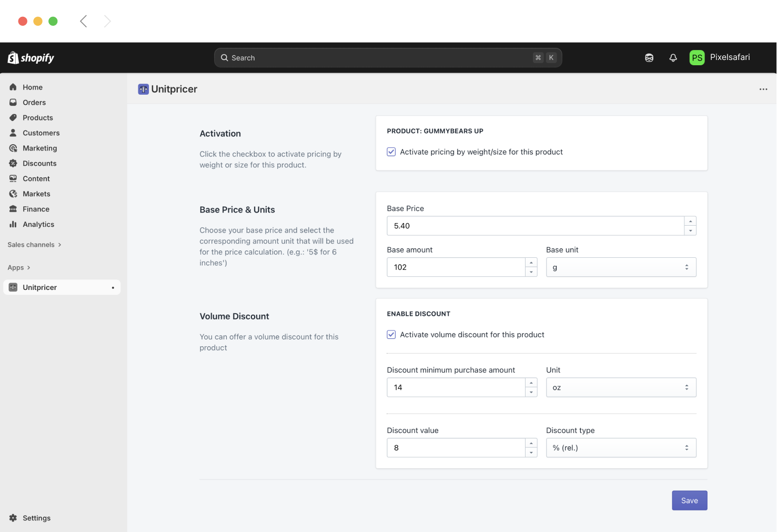Select the Finance icon in sidebar

point(13,209)
